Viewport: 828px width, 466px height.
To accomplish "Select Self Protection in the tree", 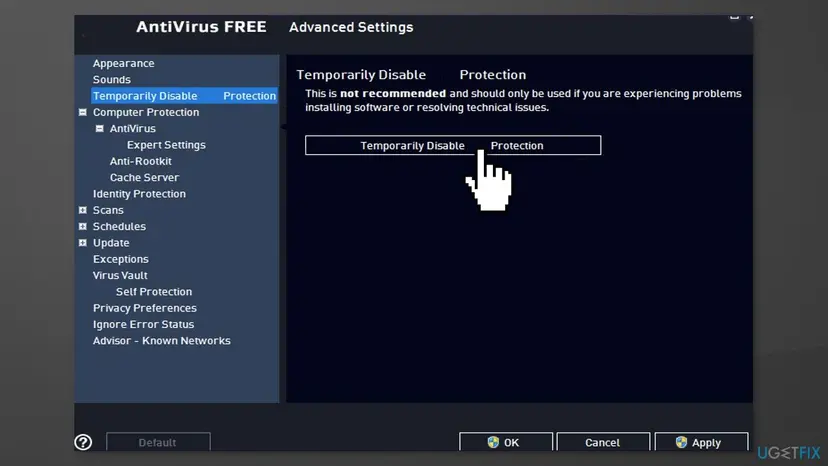I will click(154, 292).
